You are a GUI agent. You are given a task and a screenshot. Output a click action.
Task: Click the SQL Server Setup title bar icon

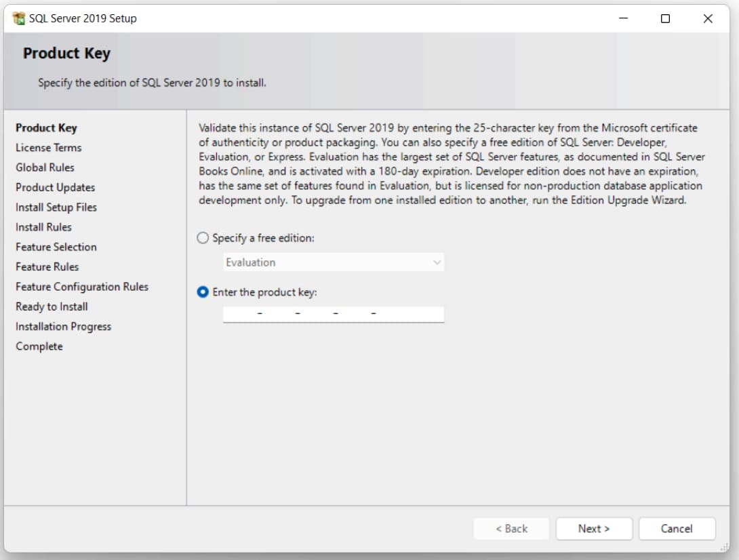click(x=18, y=18)
